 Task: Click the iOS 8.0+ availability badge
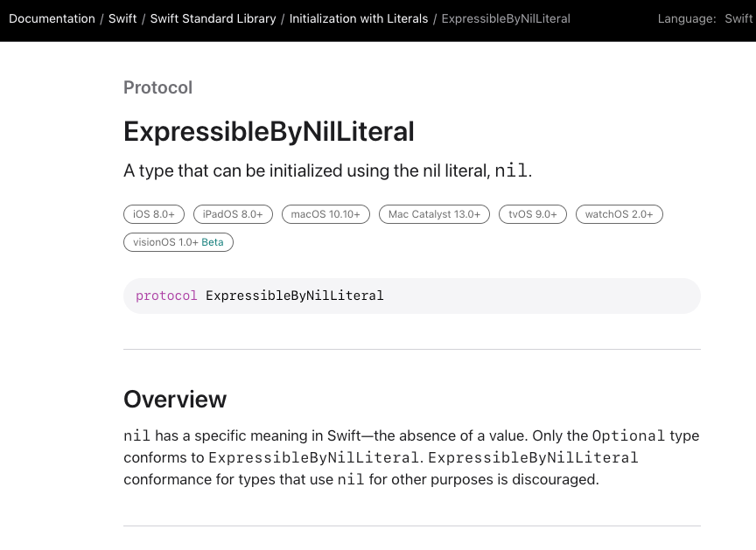pos(154,213)
